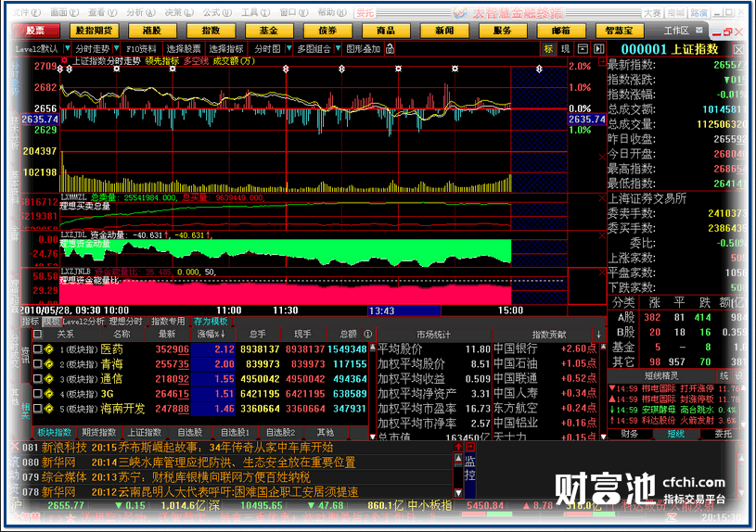Tick the checkbox for row 4 3G

(x=38, y=394)
